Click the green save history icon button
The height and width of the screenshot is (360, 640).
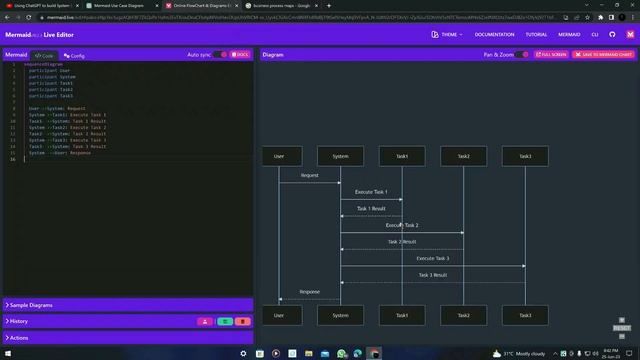click(x=225, y=322)
